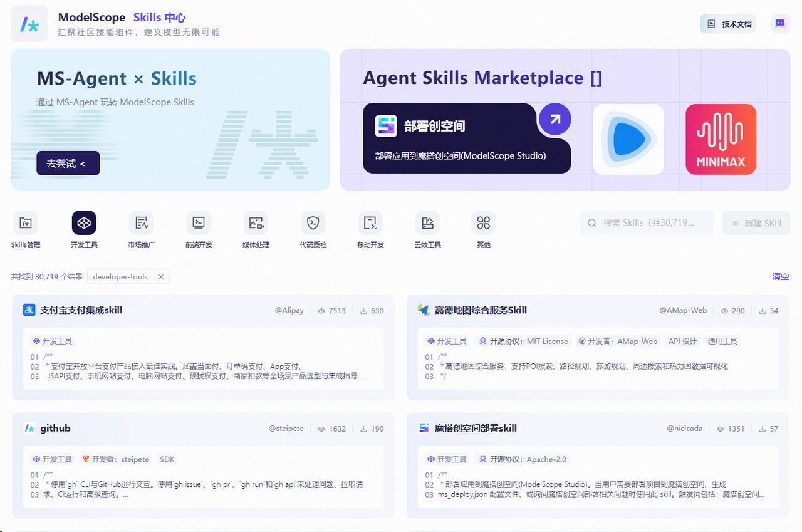Click the ModelScope icon beside github title
Viewport: 802px width, 532px height.
pos(29,429)
